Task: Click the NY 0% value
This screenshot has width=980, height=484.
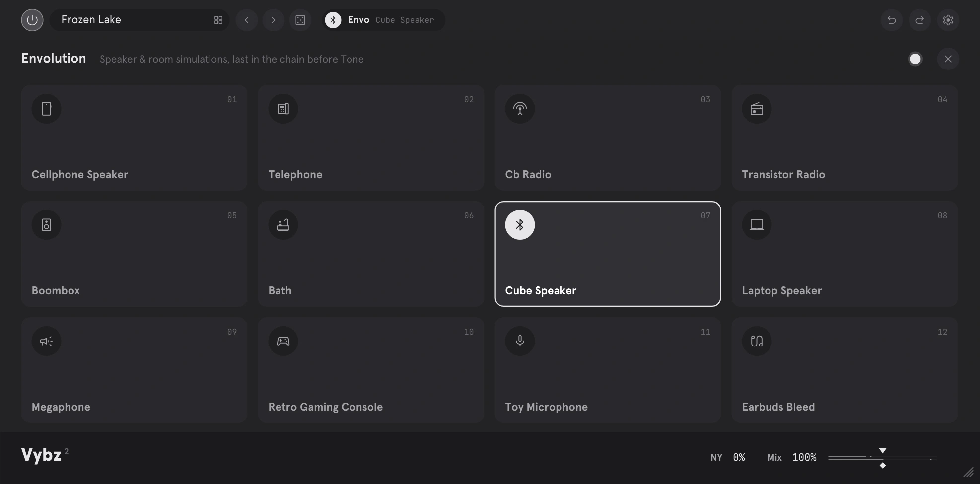Action: pos(739,457)
